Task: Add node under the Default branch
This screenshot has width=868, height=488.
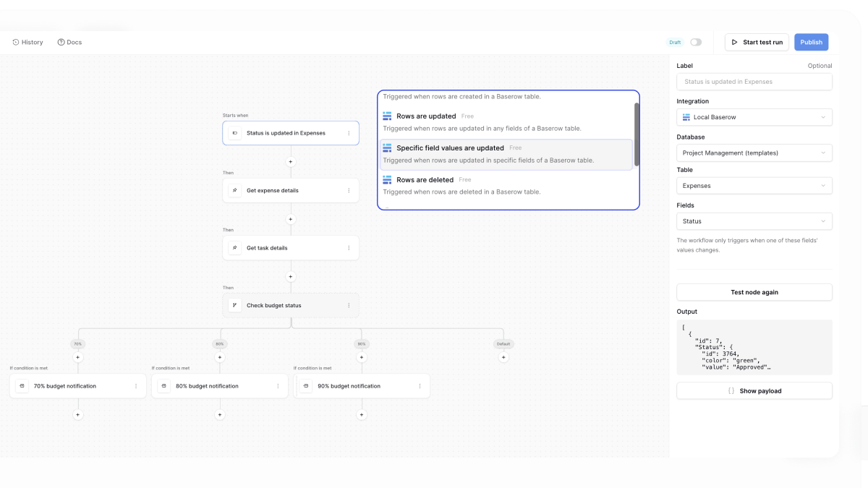Action: 503,357
